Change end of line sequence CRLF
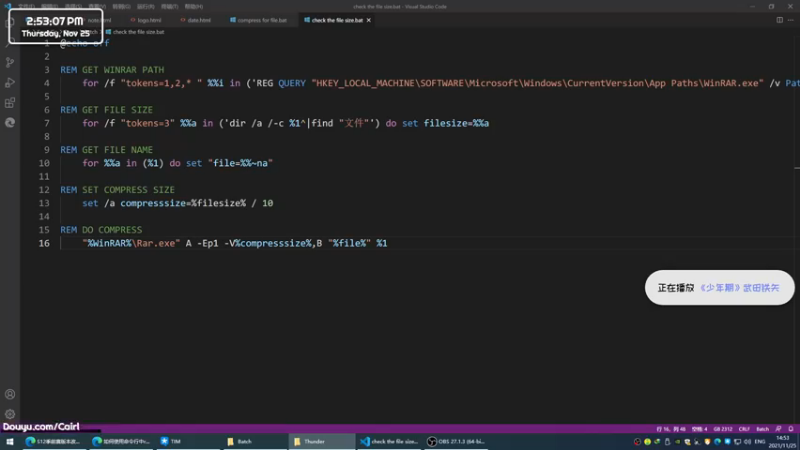 [x=744, y=429]
